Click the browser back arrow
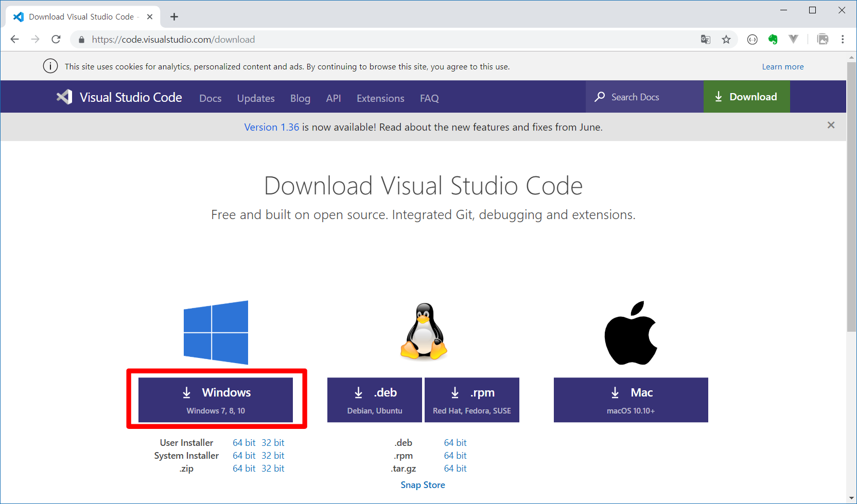Screen dimensions: 857x504 coord(15,40)
